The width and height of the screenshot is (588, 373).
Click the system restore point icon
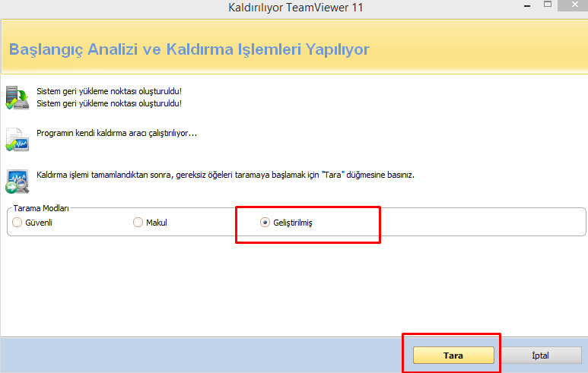tap(17, 97)
